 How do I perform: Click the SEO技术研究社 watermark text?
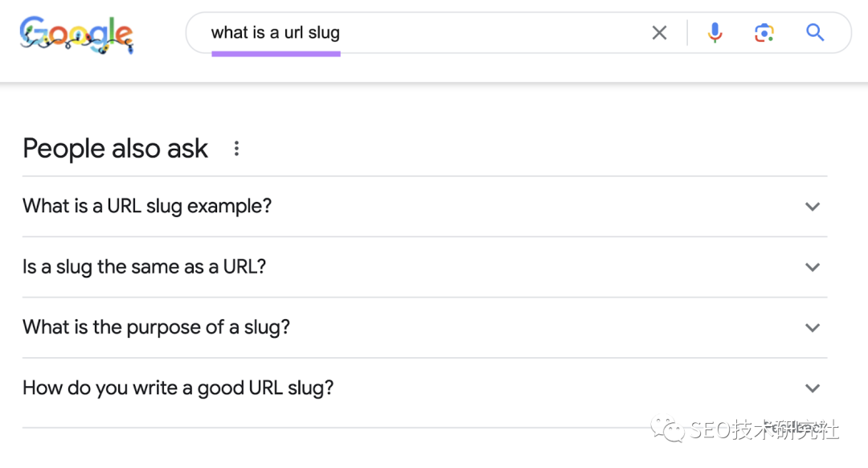coord(764,429)
